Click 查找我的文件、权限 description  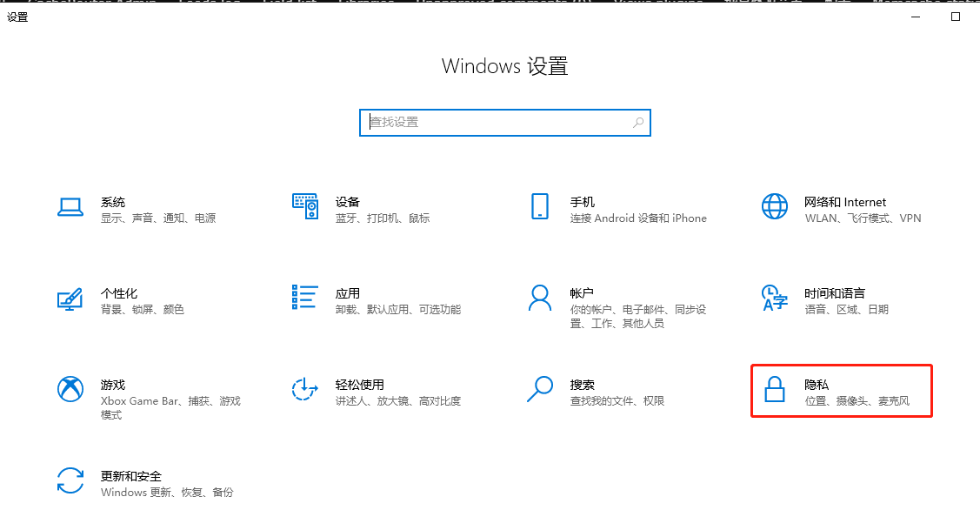617,401
